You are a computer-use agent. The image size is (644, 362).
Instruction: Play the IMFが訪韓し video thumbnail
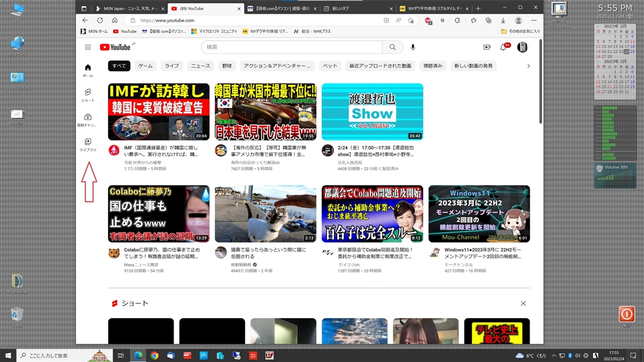(x=158, y=112)
